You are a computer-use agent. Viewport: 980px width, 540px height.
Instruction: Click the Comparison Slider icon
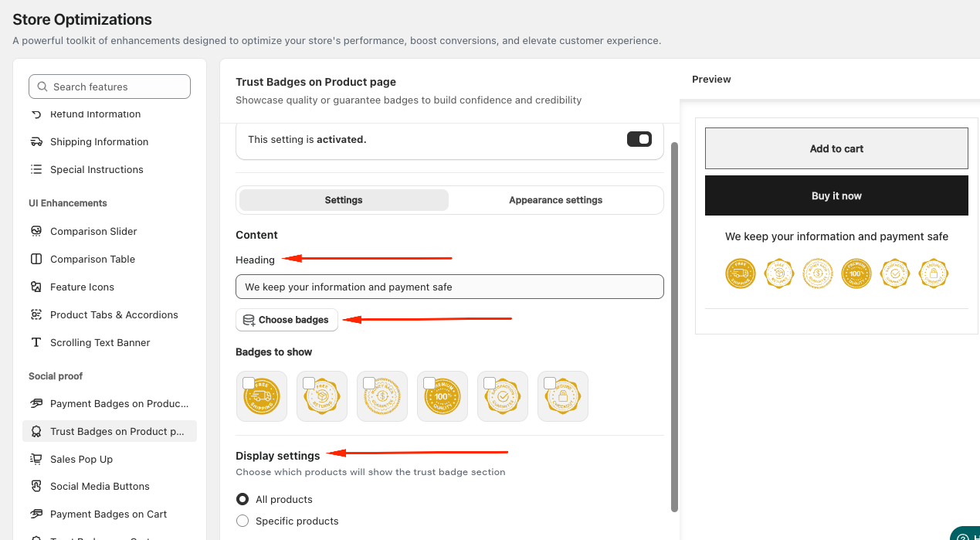click(x=36, y=231)
